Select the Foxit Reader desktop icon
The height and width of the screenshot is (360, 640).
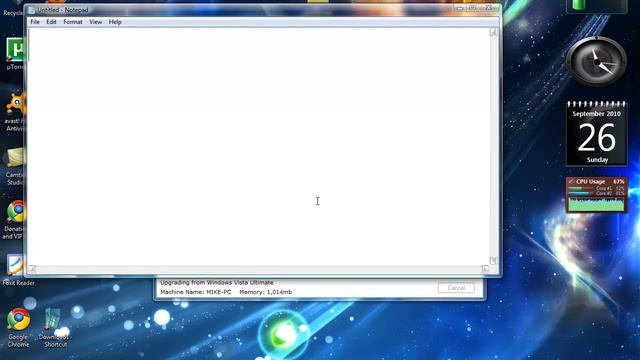(16, 270)
